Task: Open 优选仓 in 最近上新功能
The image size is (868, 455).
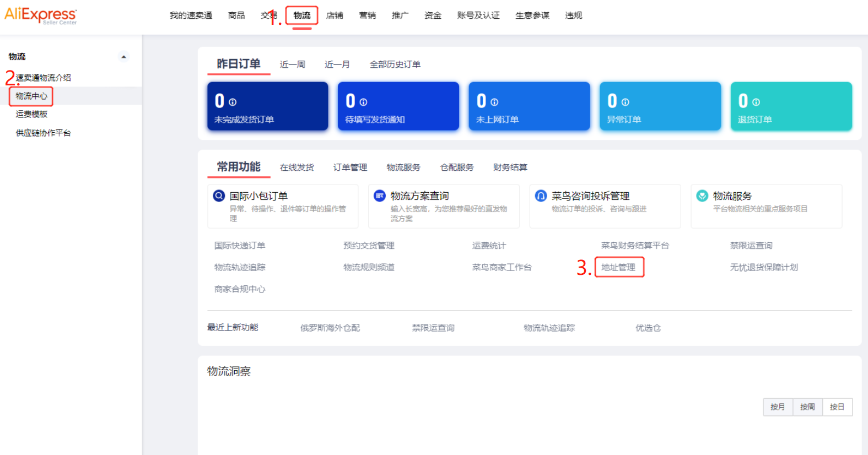Action: (x=648, y=328)
